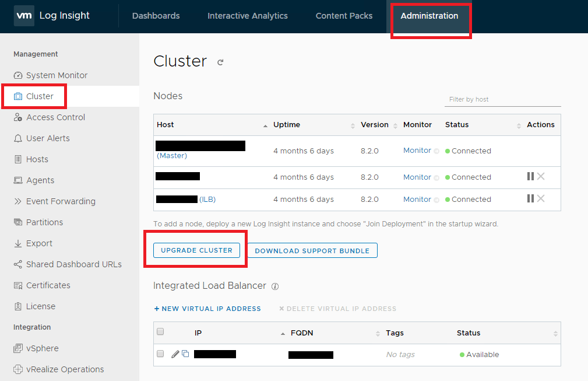Click the Filter by host input field
The width and height of the screenshot is (588, 381).
[x=502, y=99]
